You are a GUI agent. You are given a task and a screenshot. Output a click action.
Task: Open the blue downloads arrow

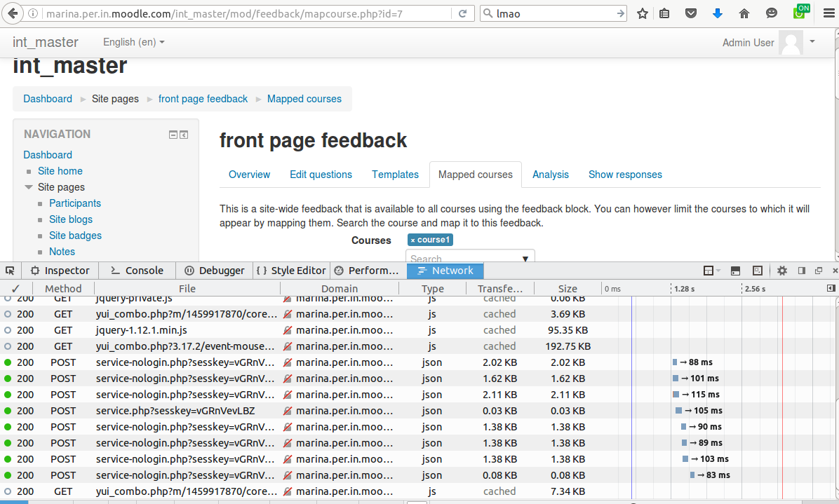(718, 13)
